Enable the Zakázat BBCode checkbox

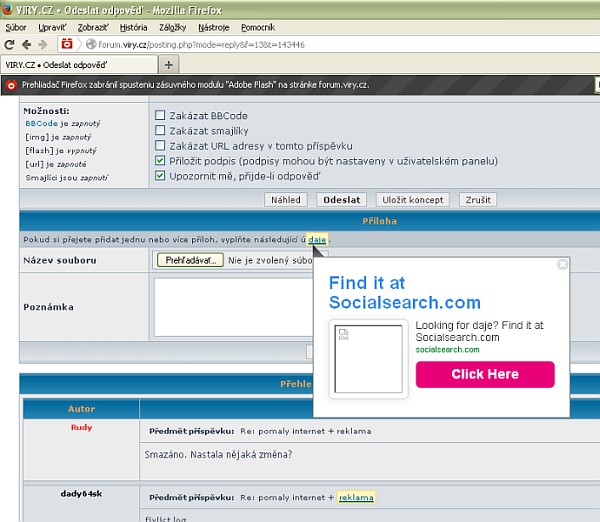[x=160, y=116]
